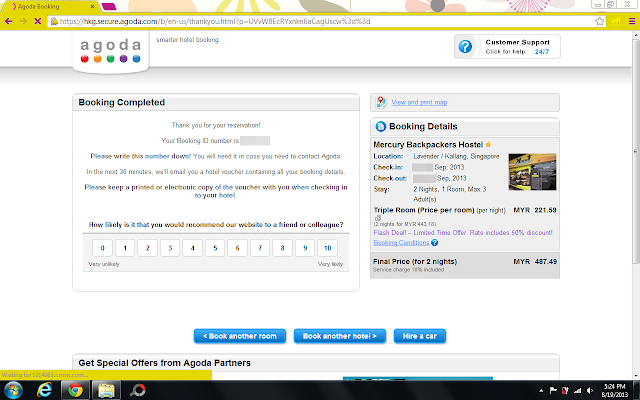Image resolution: width=640 pixels, height=400 pixels.
Task: Rate recommendation as 0
Action: (x=102, y=248)
